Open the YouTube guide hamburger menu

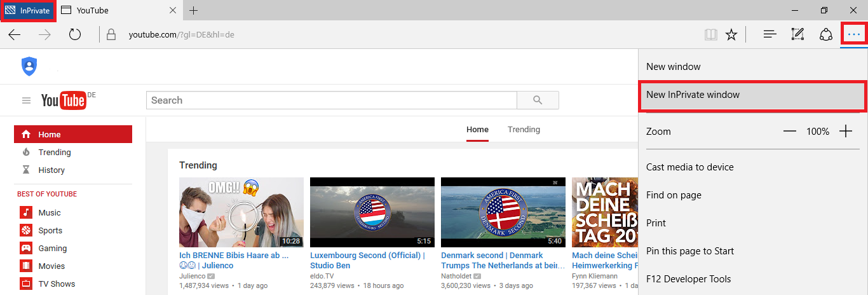click(26, 100)
